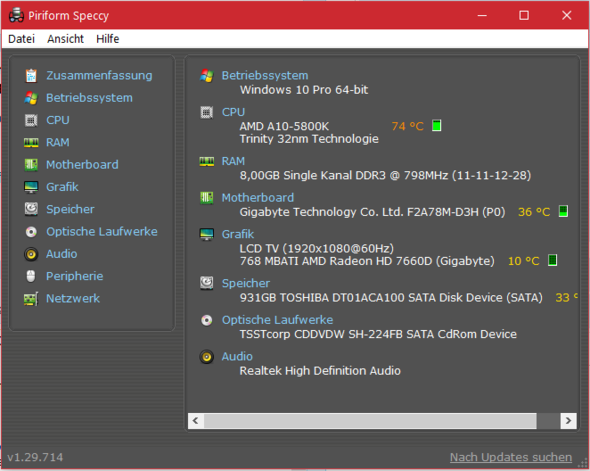Click the CPU chip icon in sidebar
The image size is (590, 471).
point(31,120)
